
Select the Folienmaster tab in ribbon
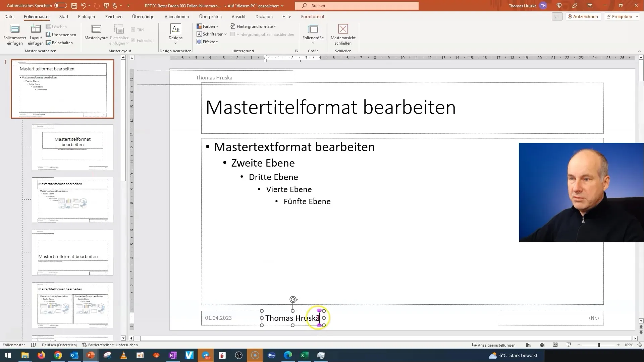point(37,16)
